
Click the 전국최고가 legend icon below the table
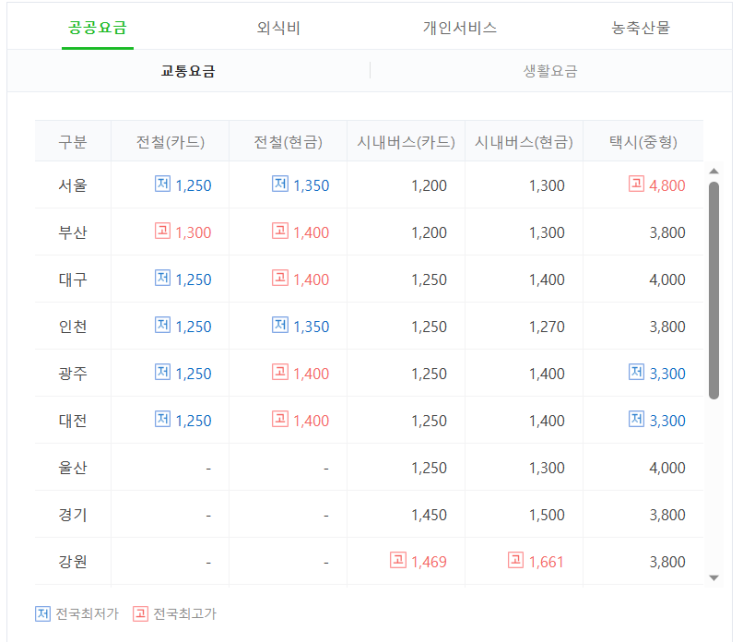140,613
